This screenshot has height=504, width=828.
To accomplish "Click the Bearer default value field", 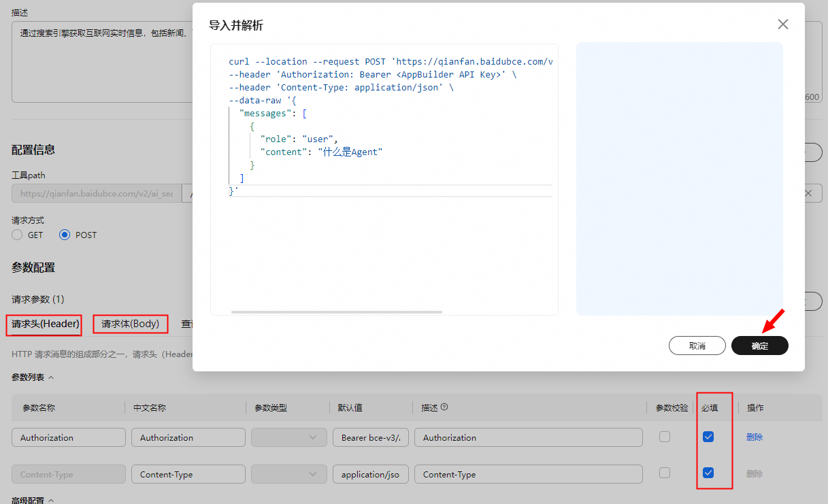I will tap(371, 437).
